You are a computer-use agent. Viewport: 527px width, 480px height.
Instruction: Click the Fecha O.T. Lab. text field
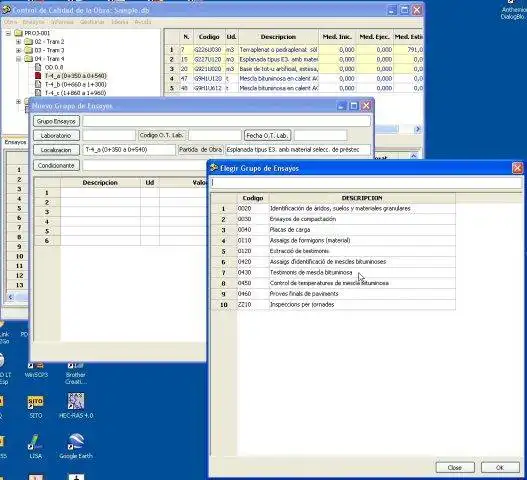click(321, 135)
